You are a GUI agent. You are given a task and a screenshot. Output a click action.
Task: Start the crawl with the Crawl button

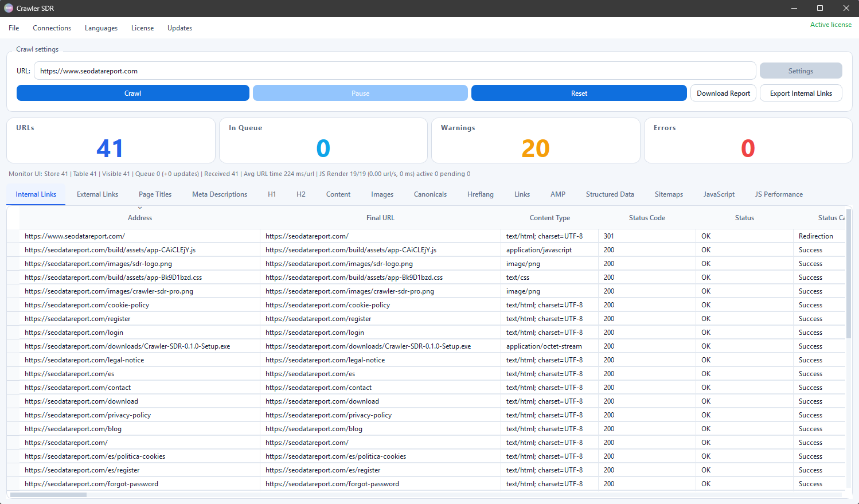point(133,93)
